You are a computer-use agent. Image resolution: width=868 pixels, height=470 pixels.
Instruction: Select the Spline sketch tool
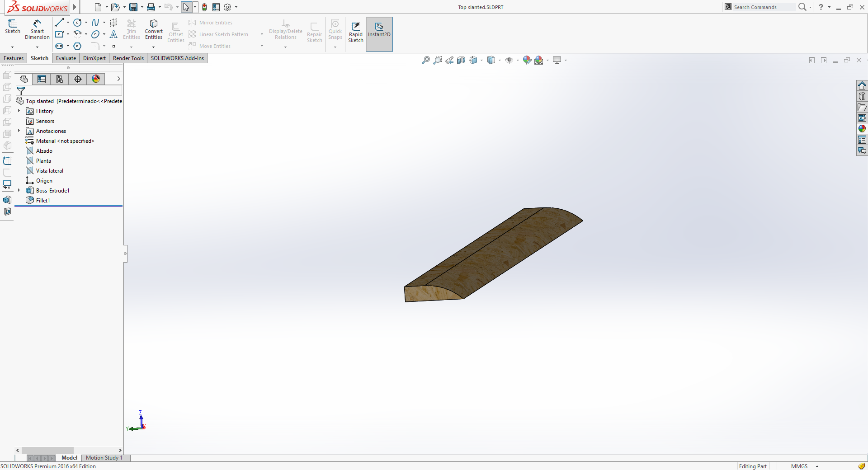(95, 23)
